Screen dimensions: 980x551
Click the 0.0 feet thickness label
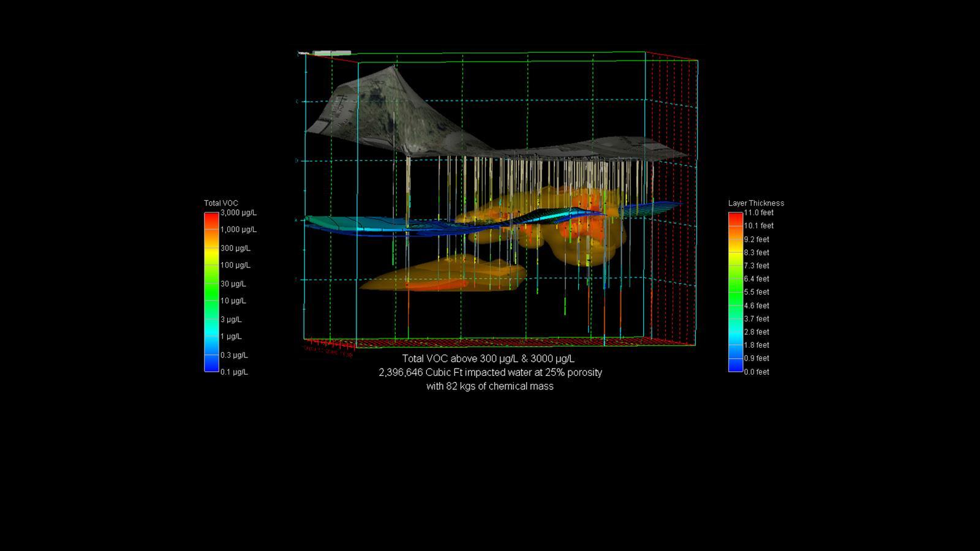coord(756,372)
